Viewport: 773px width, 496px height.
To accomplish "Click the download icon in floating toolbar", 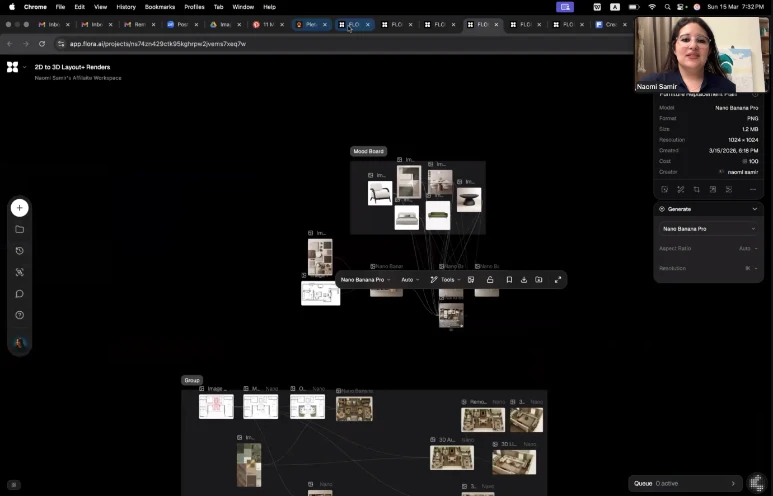I will click(x=524, y=280).
